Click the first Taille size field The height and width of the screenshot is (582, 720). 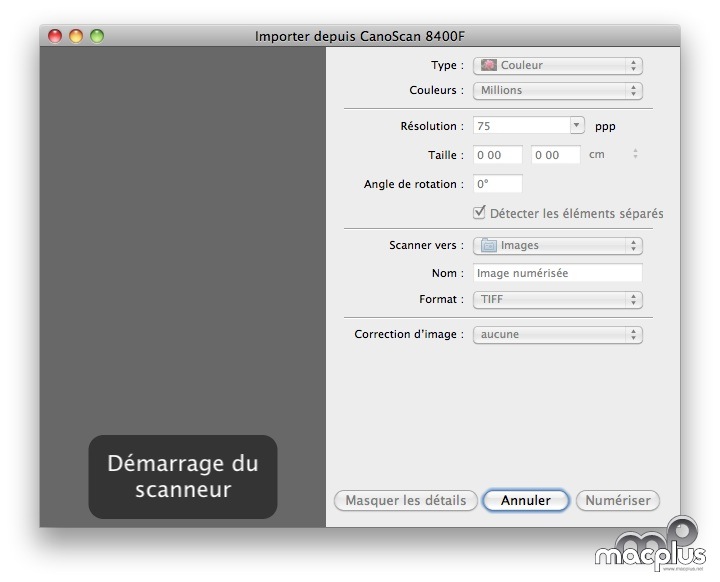point(498,155)
